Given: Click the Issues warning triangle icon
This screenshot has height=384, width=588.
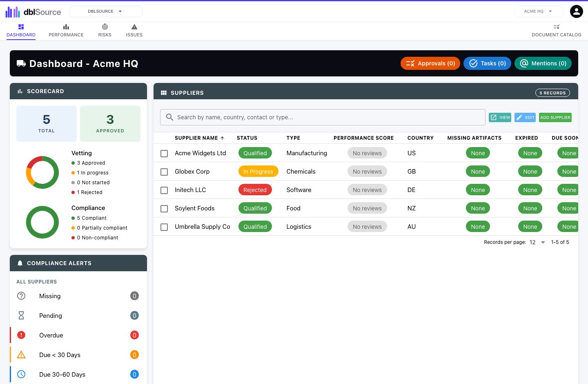Looking at the screenshot, I should tap(134, 27).
